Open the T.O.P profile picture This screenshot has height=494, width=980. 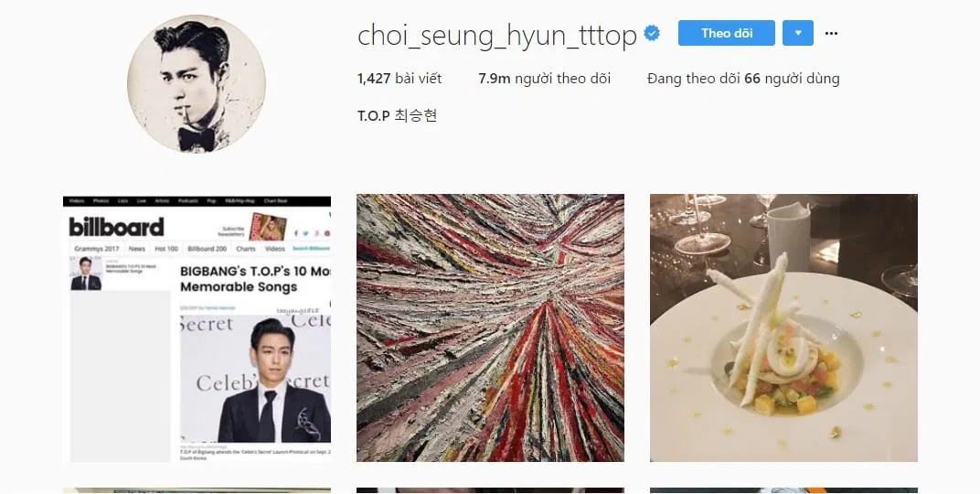[x=197, y=84]
